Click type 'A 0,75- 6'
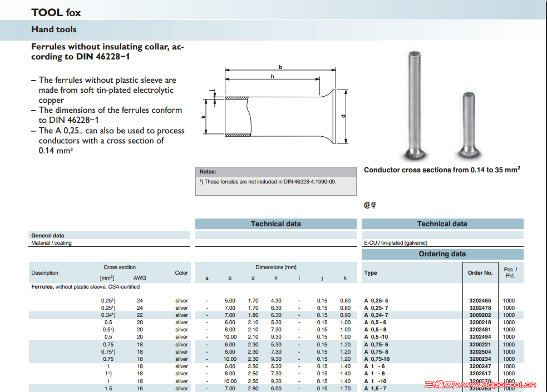547x392 pixels. pos(376,345)
